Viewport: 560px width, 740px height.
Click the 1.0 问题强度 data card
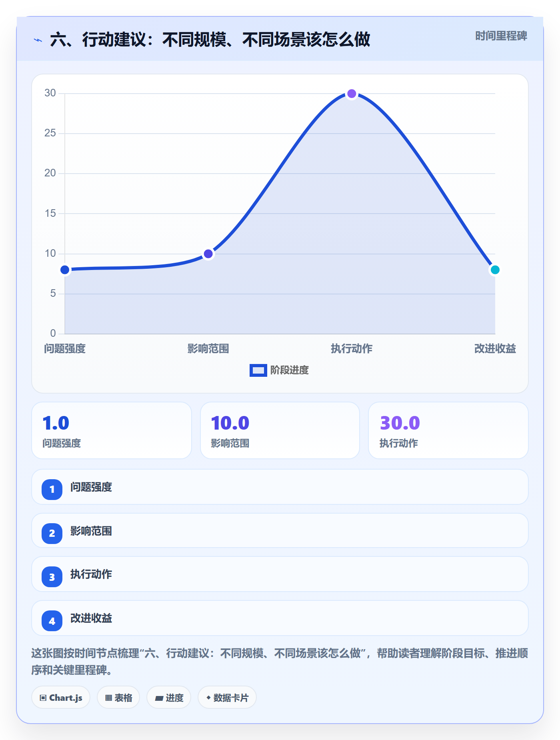[x=112, y=430]
